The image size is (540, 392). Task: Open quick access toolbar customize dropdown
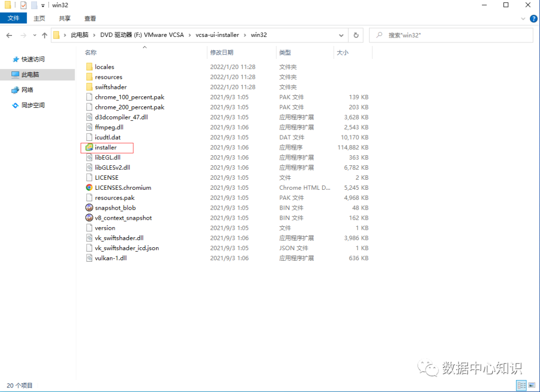pyautogui.click(x=42, y=5)
